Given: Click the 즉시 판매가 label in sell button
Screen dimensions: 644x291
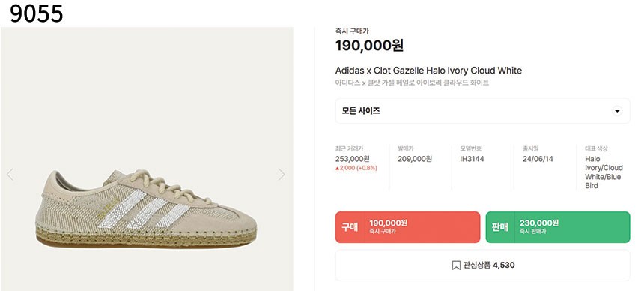Looking at the screenshot, I should coord(532,232).
